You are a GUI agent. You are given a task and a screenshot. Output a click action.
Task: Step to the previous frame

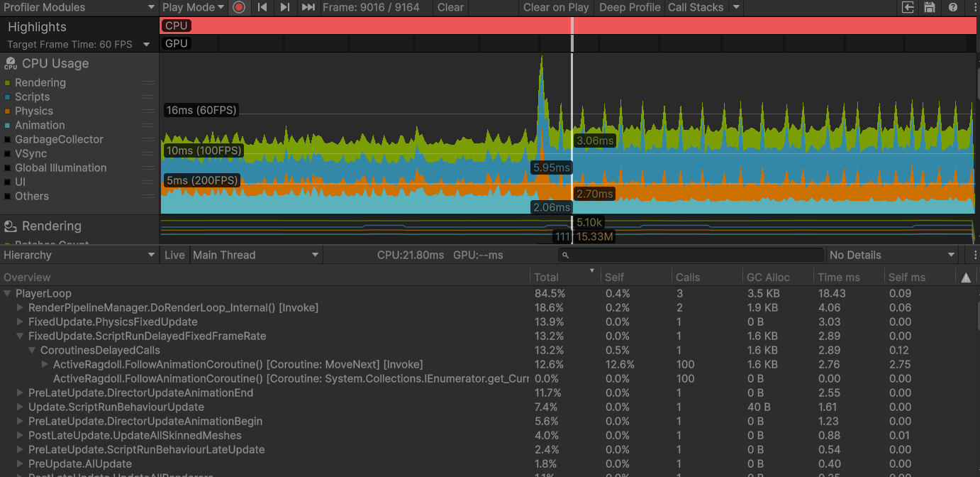262,7
